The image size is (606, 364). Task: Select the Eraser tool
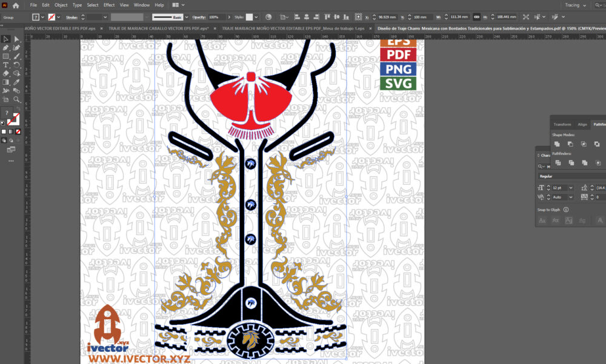tap(6, 73)
